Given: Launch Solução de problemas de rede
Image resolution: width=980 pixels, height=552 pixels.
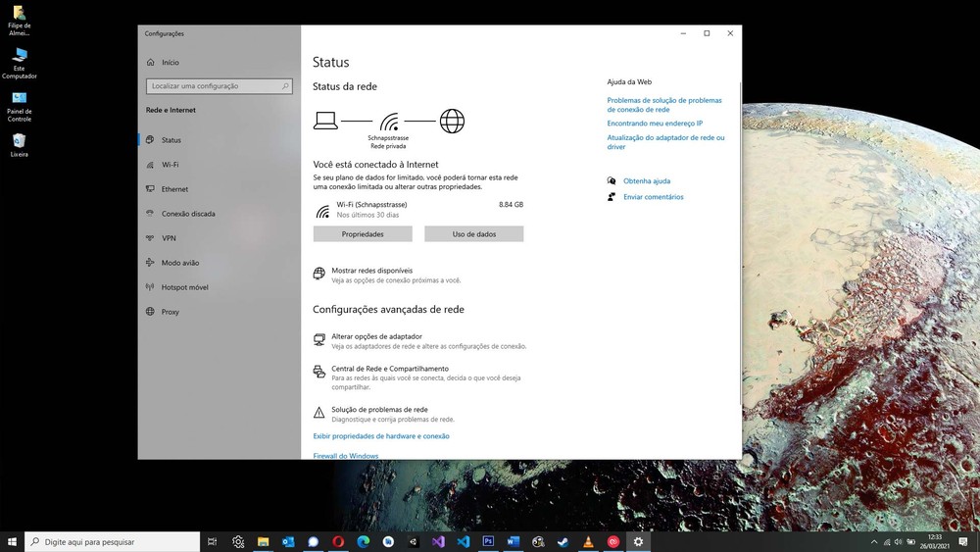Looking at the screenshot, I should pyautogui.click(x=379, y=410).
